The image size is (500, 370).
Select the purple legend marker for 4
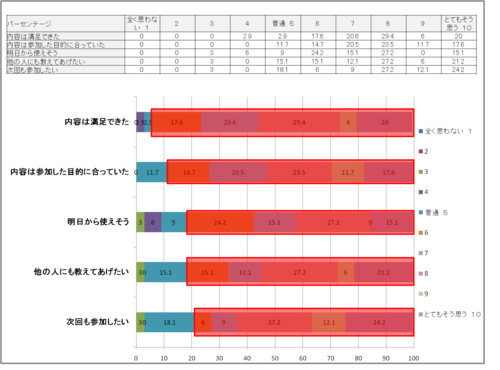click(x=421, y=192)
